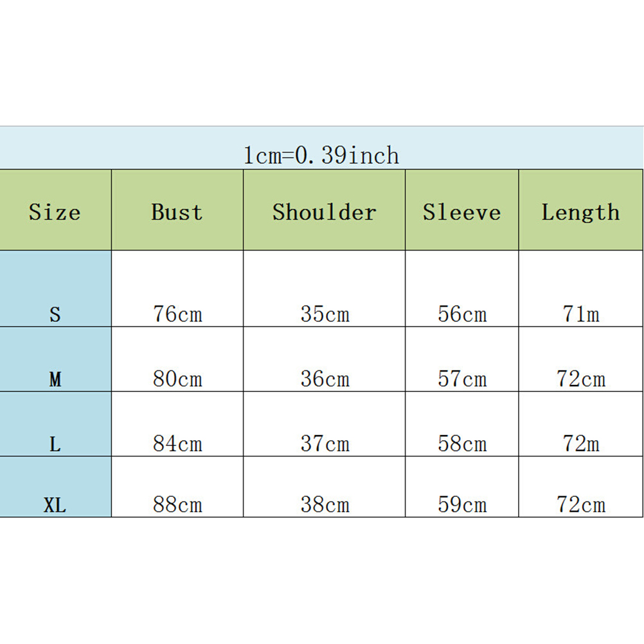Viewport: 644px width, 644px height.
Task: Click the 76cm bust cell
Action: coord(177,314)
